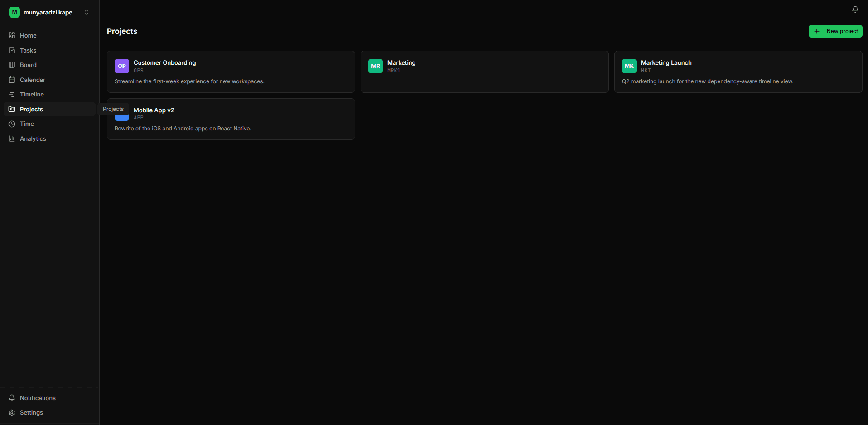Click the MKT project key
Viewport: 868px width, 425px height.
(x=646, y=71)
